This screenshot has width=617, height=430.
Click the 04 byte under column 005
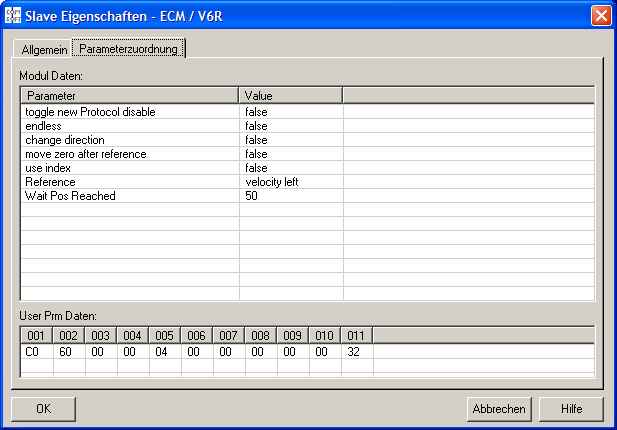tap(161, 352)
